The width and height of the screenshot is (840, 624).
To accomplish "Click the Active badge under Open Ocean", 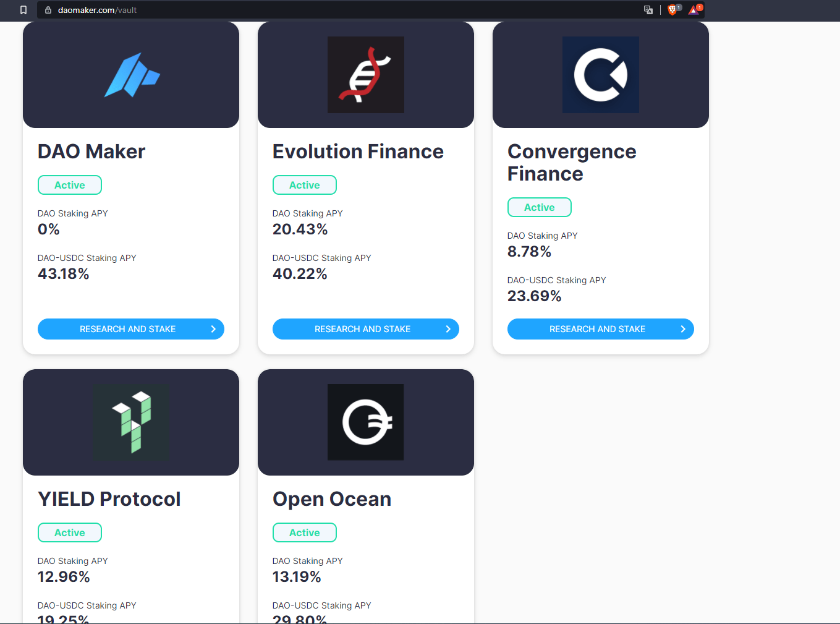I will [305, 532].
